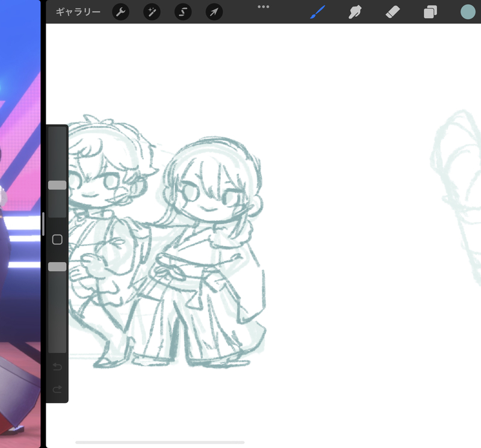Open the ギャラリー gallery
481x448 pixels.
point(78,12)
